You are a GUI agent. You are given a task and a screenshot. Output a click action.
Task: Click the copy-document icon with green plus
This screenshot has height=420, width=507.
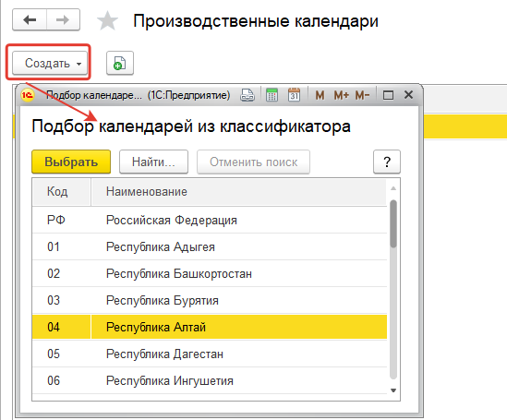pyautogui.click(x=120, y=63)
